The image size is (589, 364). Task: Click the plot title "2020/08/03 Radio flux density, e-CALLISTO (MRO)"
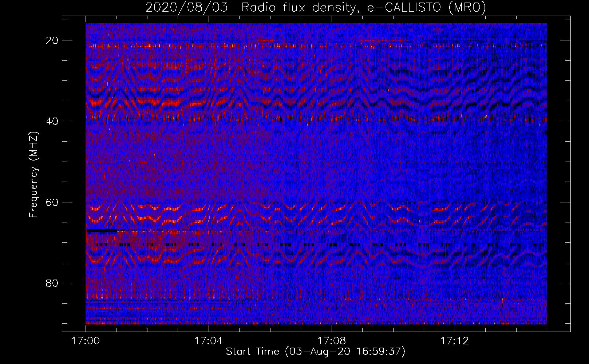tap(316, 8)
